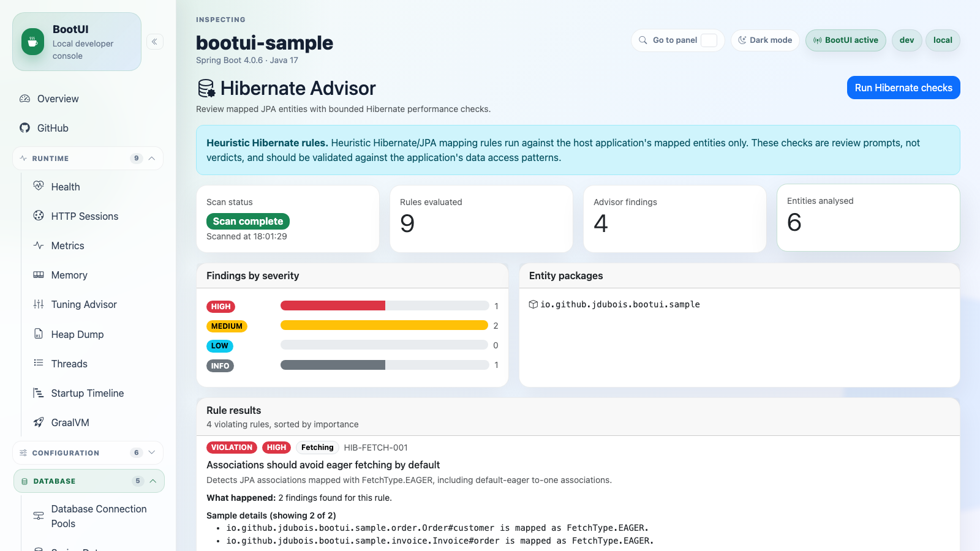This screenshot has width=980, height=551.
Task: Toggle Dark mode
Action: point(765,40)
